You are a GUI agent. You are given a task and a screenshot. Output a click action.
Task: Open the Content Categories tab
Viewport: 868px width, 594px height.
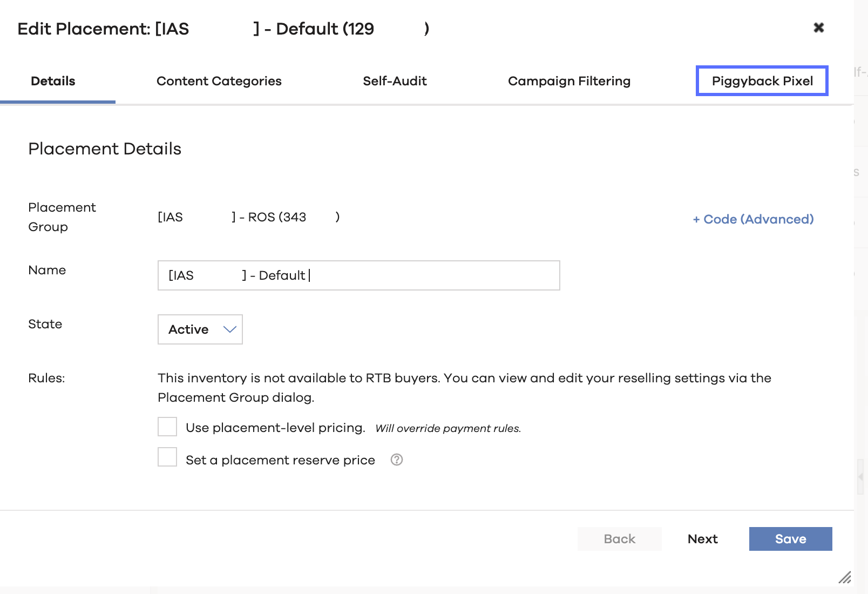[x=219, y=81]
